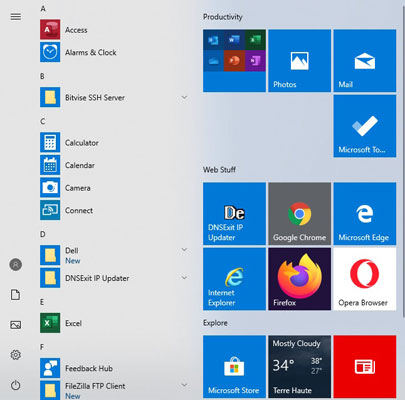Open DNSExit IP Updater folder in list
The height and width of the screenshot is (400, 405).
point(114,278)
